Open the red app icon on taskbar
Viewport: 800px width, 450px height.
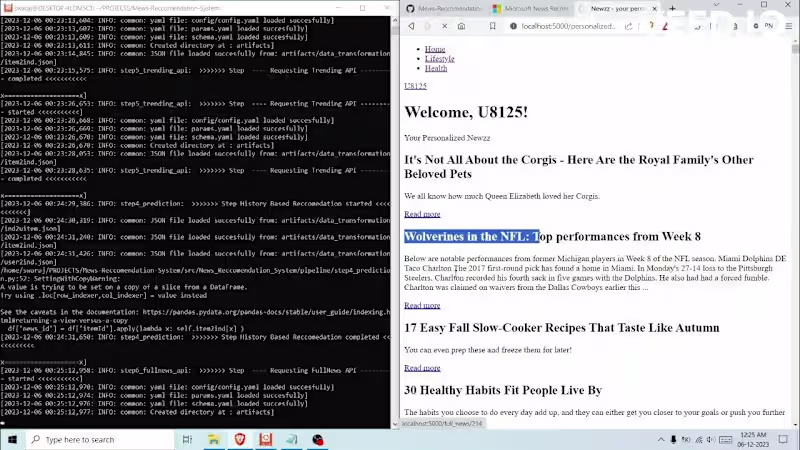click(266, 439)
